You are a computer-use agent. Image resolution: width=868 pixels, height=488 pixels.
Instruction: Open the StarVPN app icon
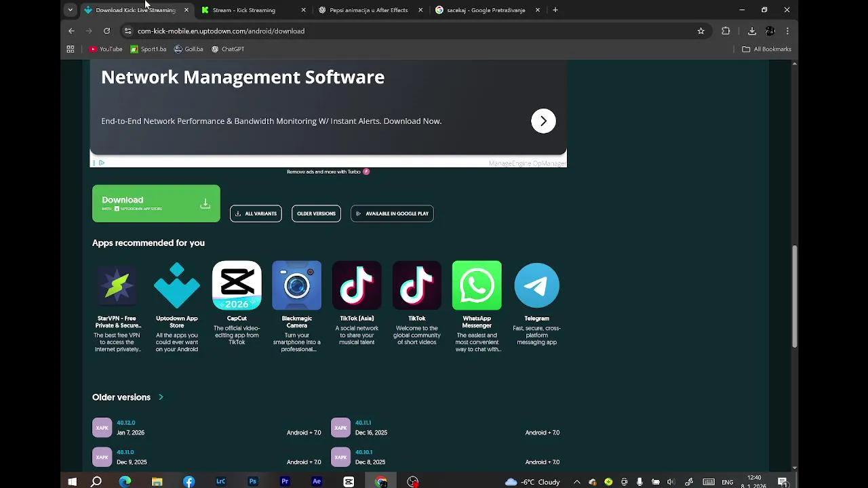coord(117,285)
